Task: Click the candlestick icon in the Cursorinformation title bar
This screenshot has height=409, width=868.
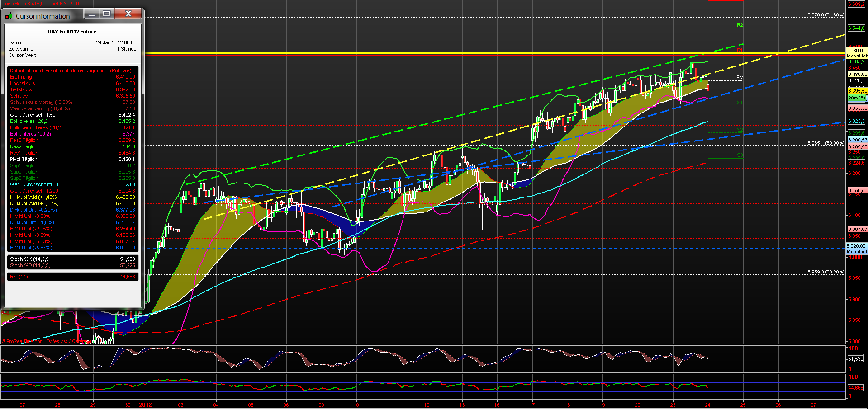Action: [8, 16]
